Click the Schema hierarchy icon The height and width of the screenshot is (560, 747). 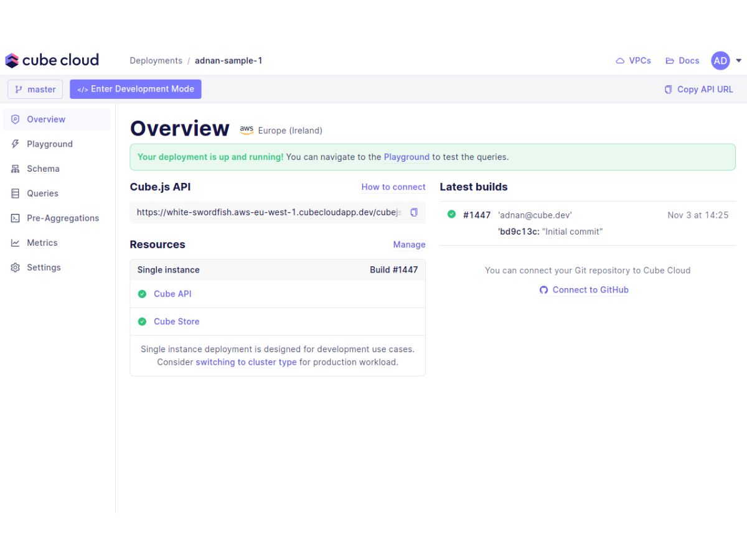pos(16,169)
